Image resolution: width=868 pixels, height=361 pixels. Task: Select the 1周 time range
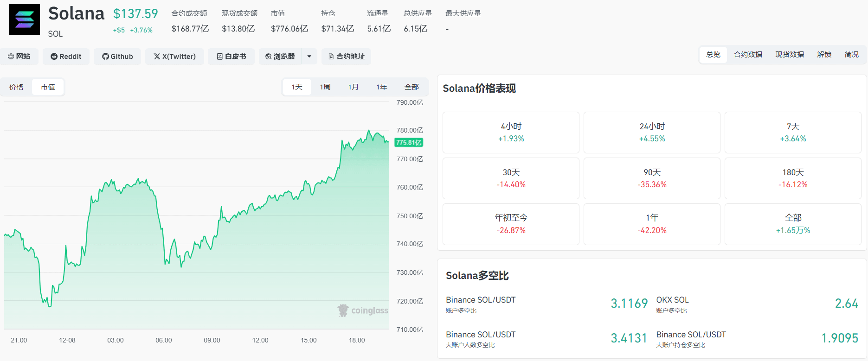325,87
